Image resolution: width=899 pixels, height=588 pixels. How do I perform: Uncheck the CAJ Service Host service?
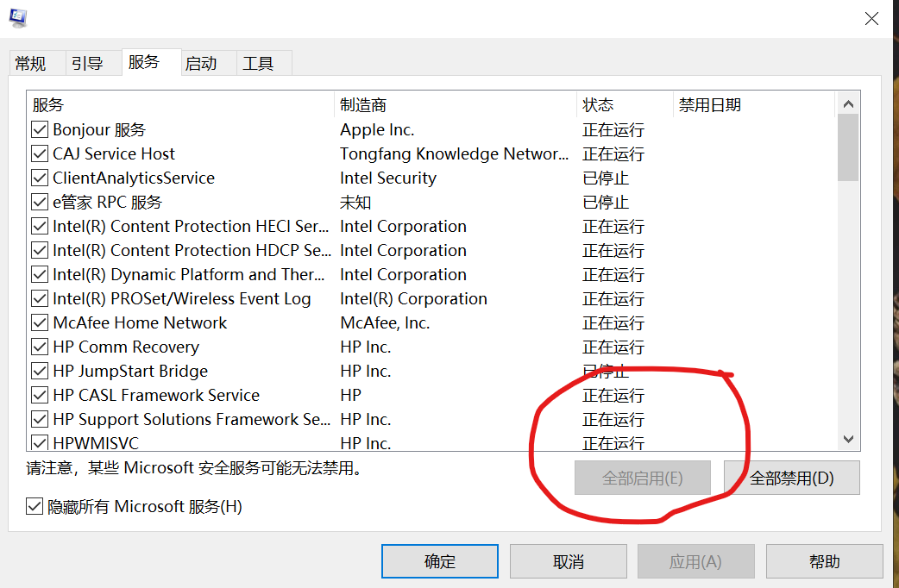[39, 153]
